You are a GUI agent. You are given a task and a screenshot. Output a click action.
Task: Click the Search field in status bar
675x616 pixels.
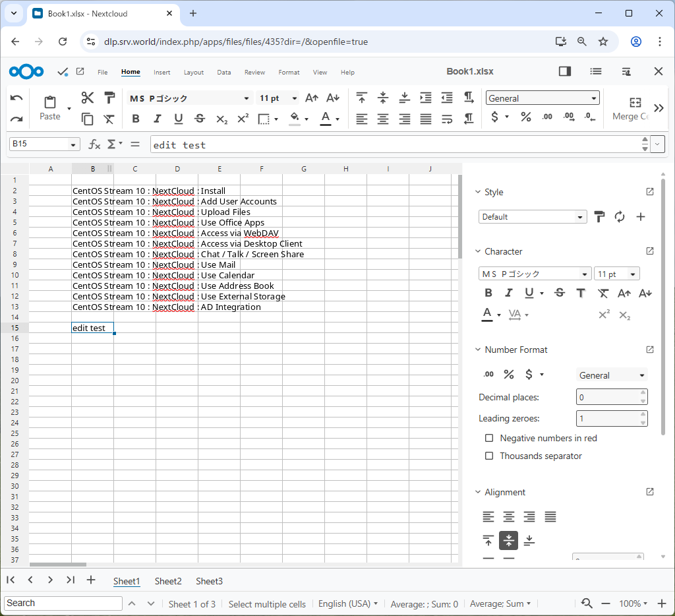[63, 603]
